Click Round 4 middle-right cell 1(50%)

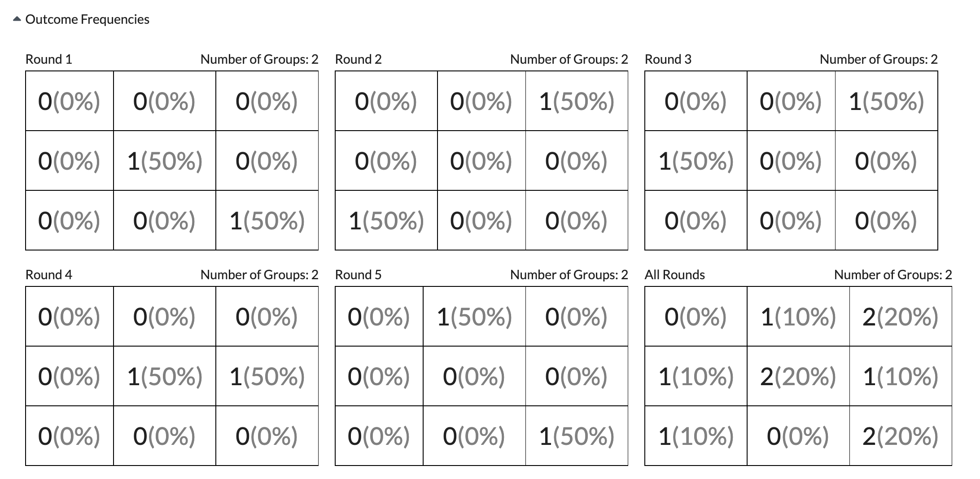[267, 376]
